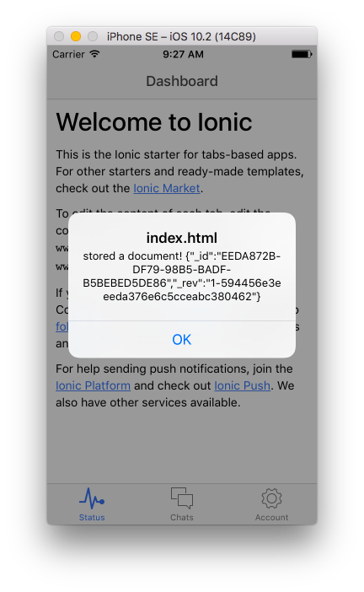Screen dimensions: 364x592
Task: Click the Wi-Fi signal icon in status bar
Action: (94, 54)
